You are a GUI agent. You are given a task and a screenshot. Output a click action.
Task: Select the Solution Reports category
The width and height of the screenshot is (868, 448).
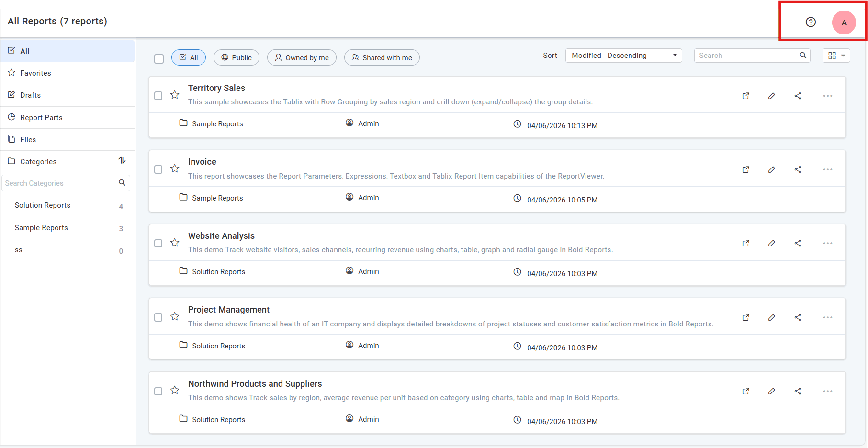click(43, 205)
